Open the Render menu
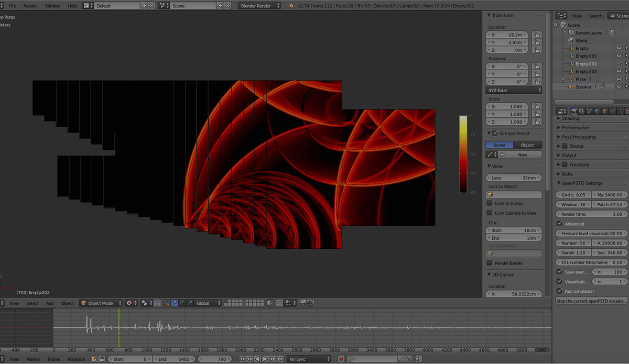 30,6
